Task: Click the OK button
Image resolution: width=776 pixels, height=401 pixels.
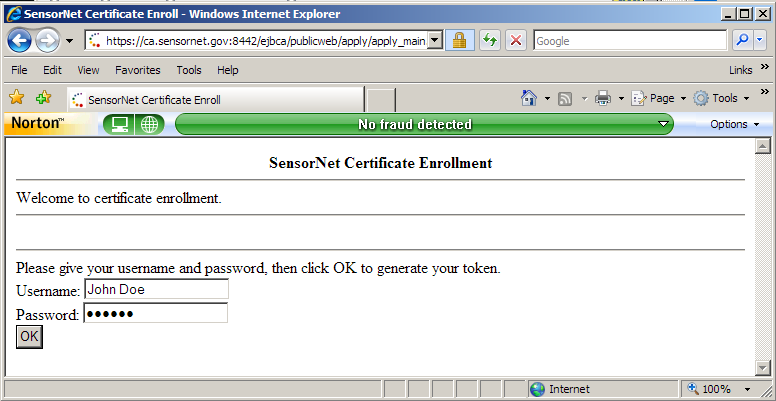Action: tap(29, 337)
